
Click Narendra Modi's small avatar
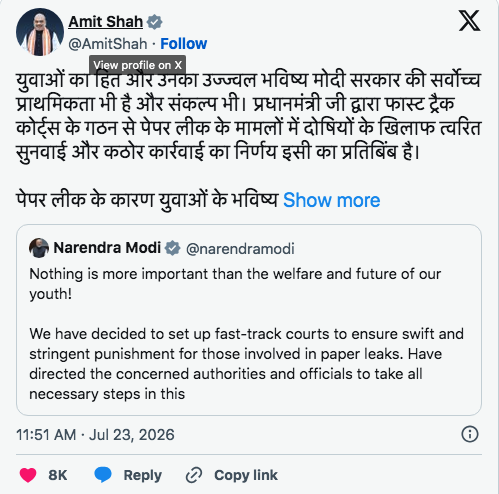(39, 248)
